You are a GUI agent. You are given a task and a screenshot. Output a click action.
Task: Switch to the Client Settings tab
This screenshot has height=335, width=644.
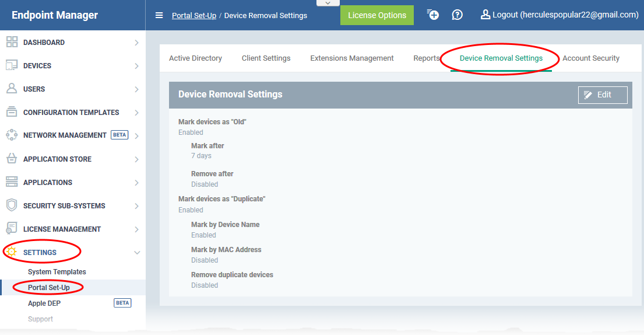tap(266, 58)
